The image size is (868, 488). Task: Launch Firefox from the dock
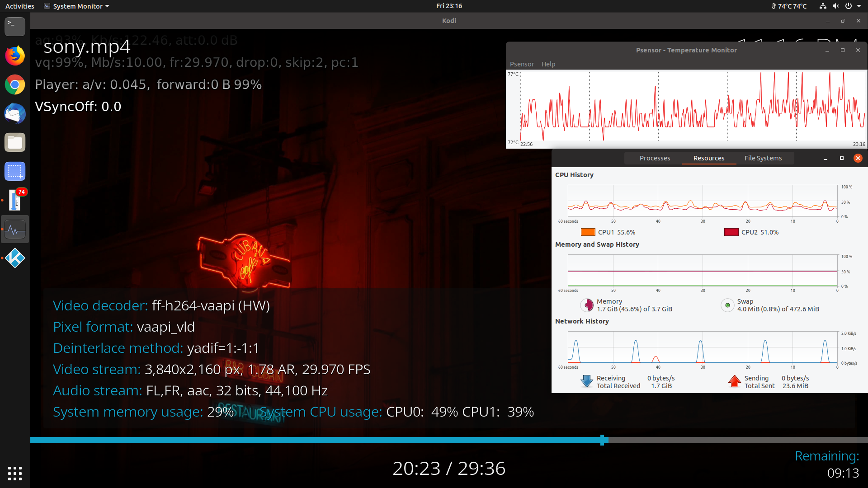(15, 56)
